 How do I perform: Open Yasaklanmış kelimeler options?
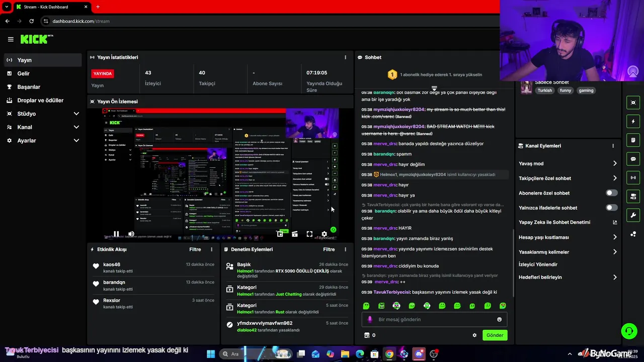pyautogui.click(x=568, y=252)
